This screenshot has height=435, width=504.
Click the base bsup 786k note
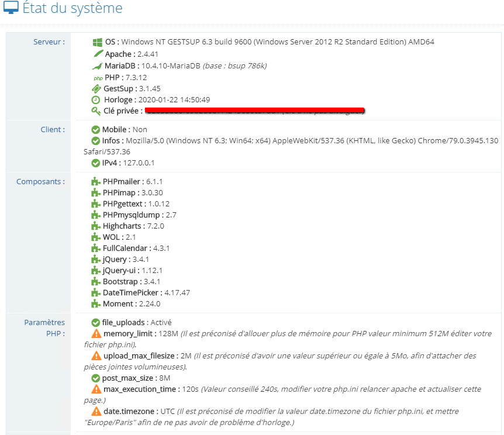(234, 66)
